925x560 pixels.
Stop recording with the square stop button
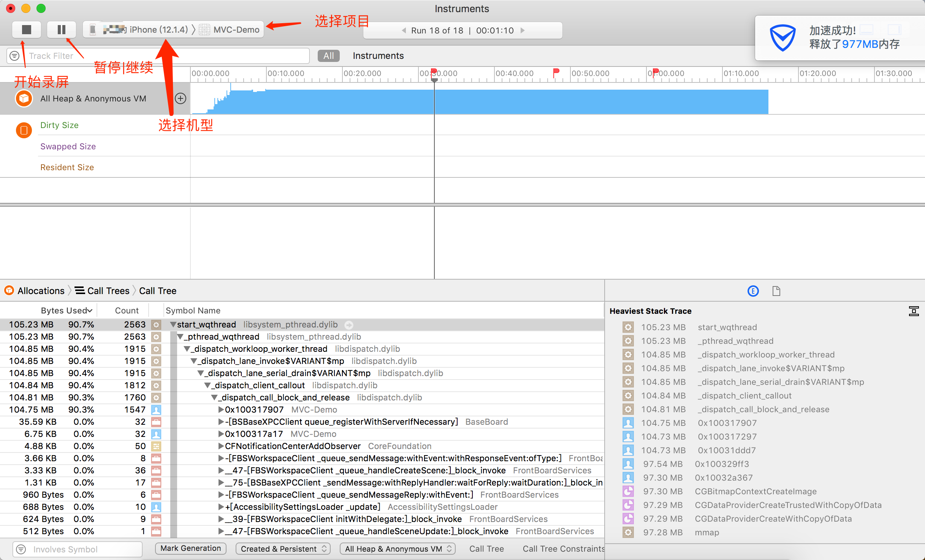26,30
